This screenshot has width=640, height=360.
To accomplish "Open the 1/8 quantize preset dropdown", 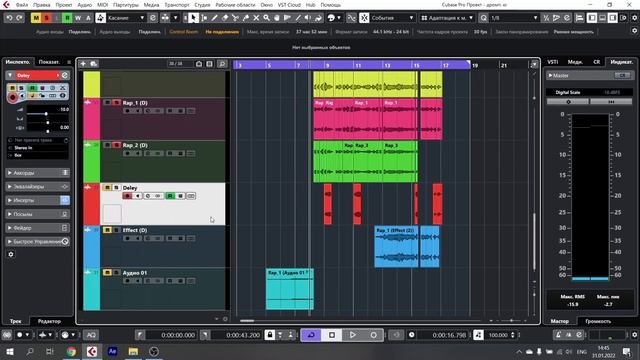I will 513,18.
